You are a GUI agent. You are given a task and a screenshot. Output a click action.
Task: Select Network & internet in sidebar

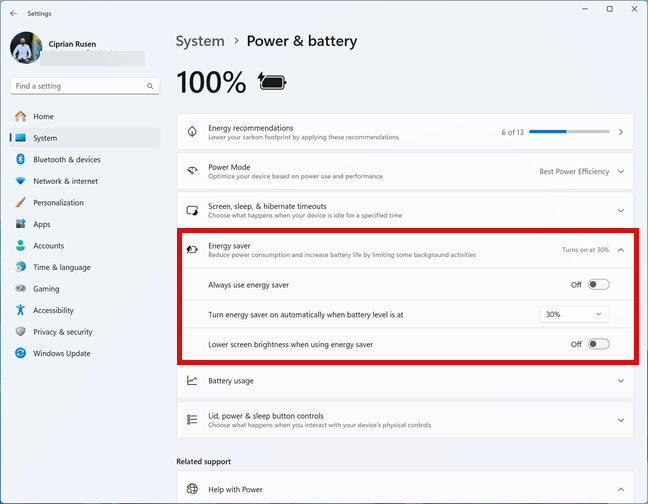(x=85, y=181)
